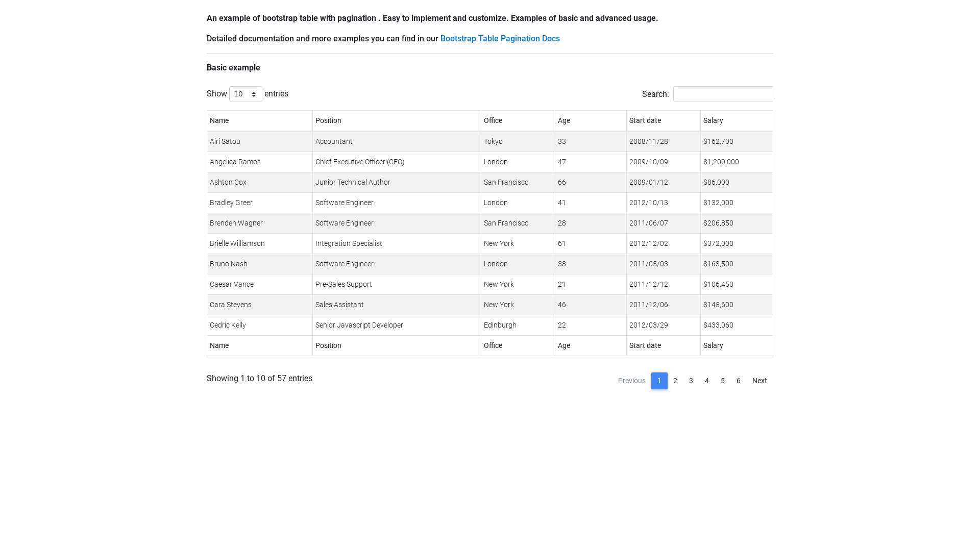
Task: Go to page 2 of results
Action: [x=675, y=381]
